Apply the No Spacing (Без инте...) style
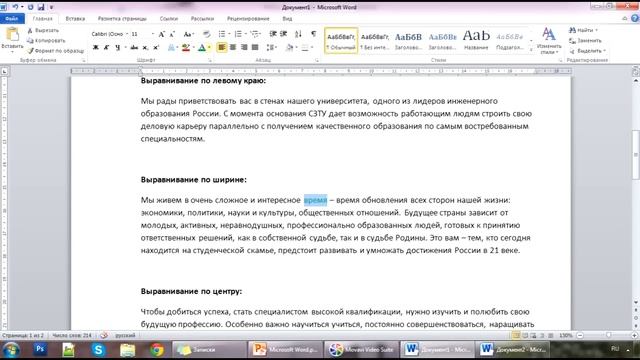The height and width of the screenshot is (360, 640). tap(375, 41)
